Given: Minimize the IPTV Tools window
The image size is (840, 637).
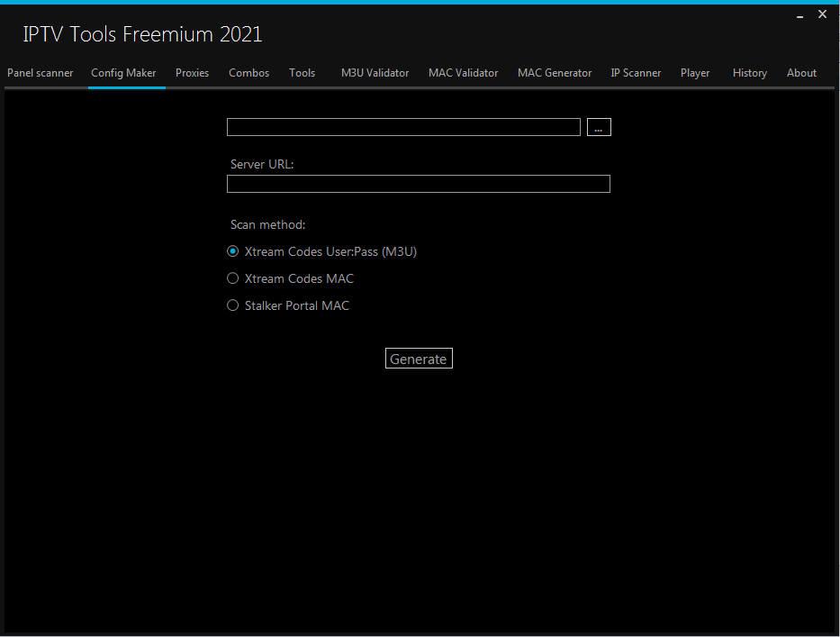Looking at the screenshot, I should [x=799, y=15].
